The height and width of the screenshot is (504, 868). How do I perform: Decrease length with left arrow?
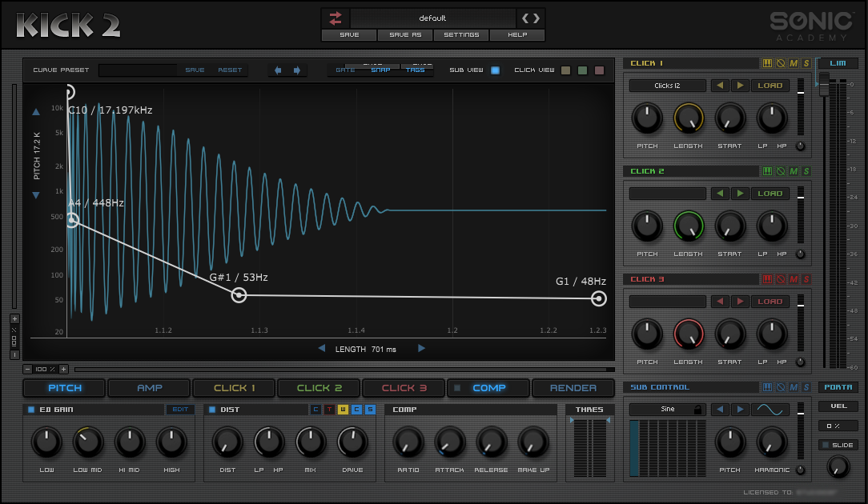322,348
